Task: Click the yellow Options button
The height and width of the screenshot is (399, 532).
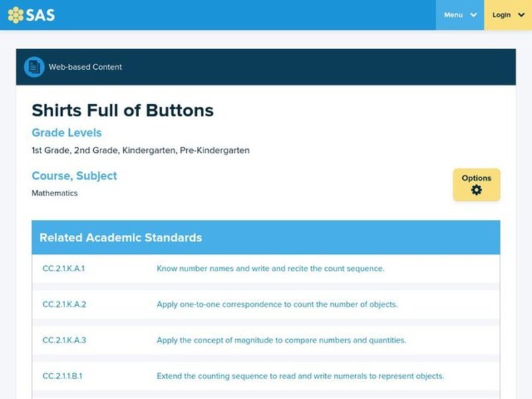Action: tap(476, 184)
